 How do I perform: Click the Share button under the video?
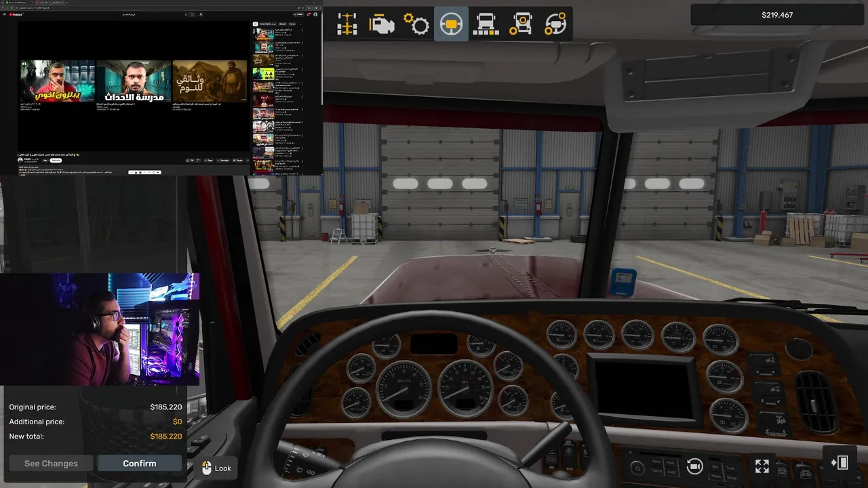pos(209,161)
